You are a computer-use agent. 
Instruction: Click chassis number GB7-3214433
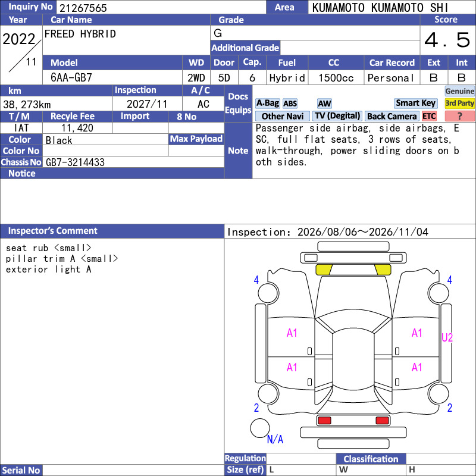(75, 162)
